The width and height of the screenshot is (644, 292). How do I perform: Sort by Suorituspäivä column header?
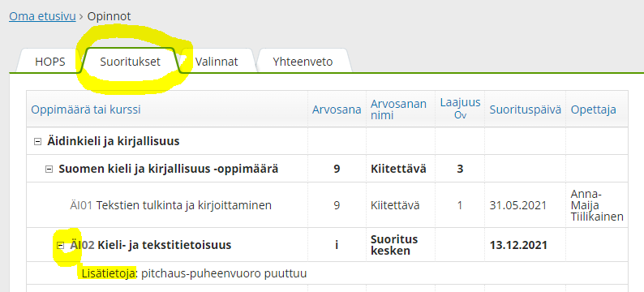point(526,109)
